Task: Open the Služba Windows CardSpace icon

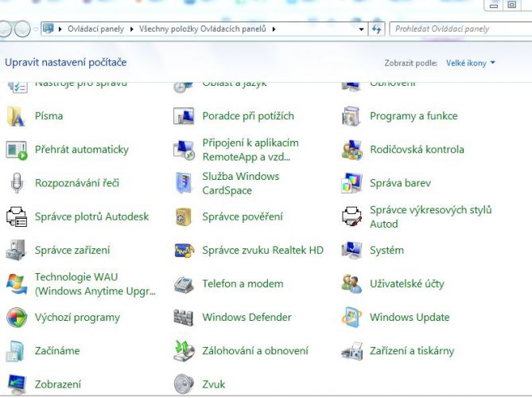Action: click(x=184, y=183)
